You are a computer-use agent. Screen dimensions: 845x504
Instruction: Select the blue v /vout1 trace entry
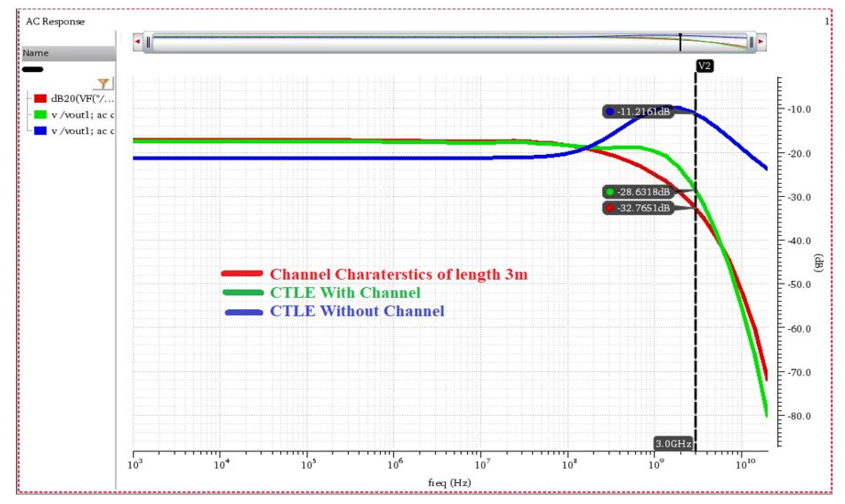tap(82, 131)
